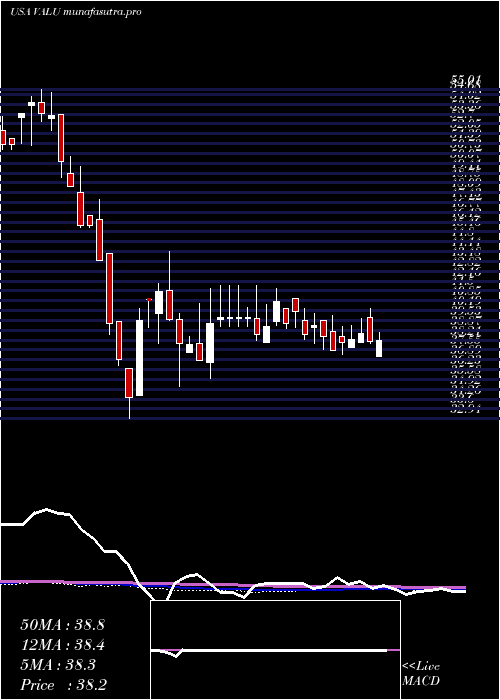Click the '5MA : 38.3' value

[58, 665]
